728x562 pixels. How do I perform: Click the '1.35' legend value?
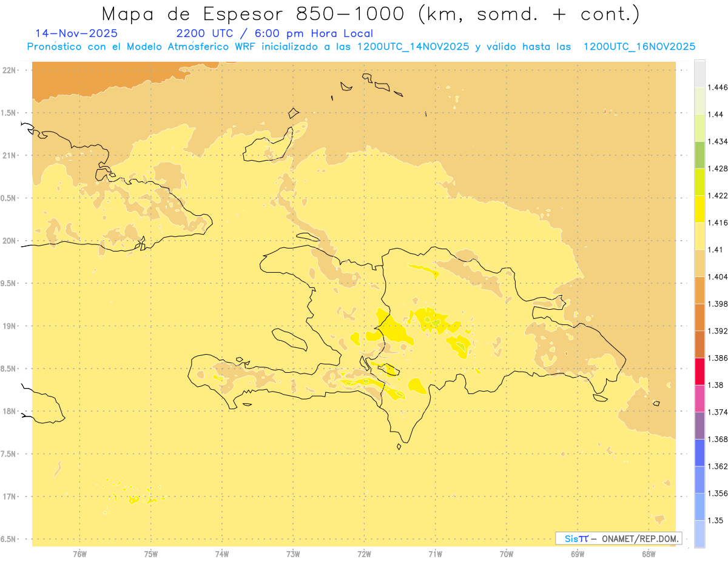tap(716, 520)
